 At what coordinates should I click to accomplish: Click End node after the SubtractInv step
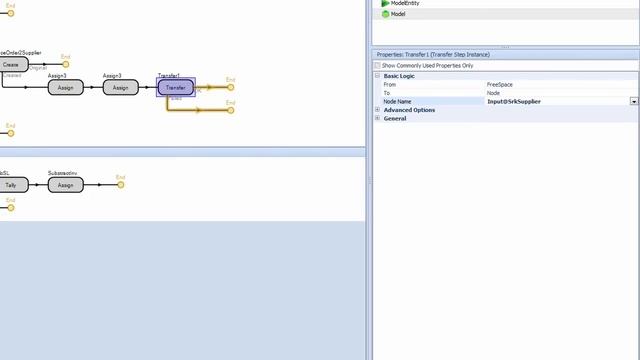point(121,185)
